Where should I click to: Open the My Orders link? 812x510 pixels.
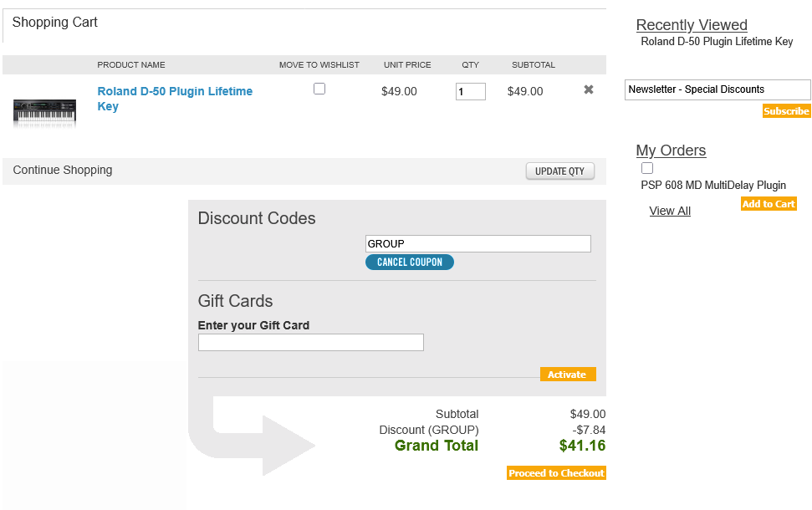click(x=671, y=150)
